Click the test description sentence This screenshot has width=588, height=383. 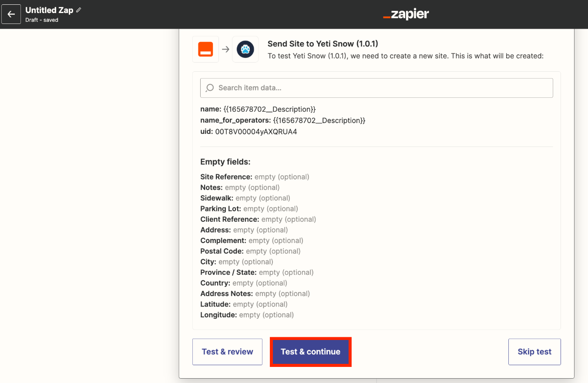pos(406,56)
